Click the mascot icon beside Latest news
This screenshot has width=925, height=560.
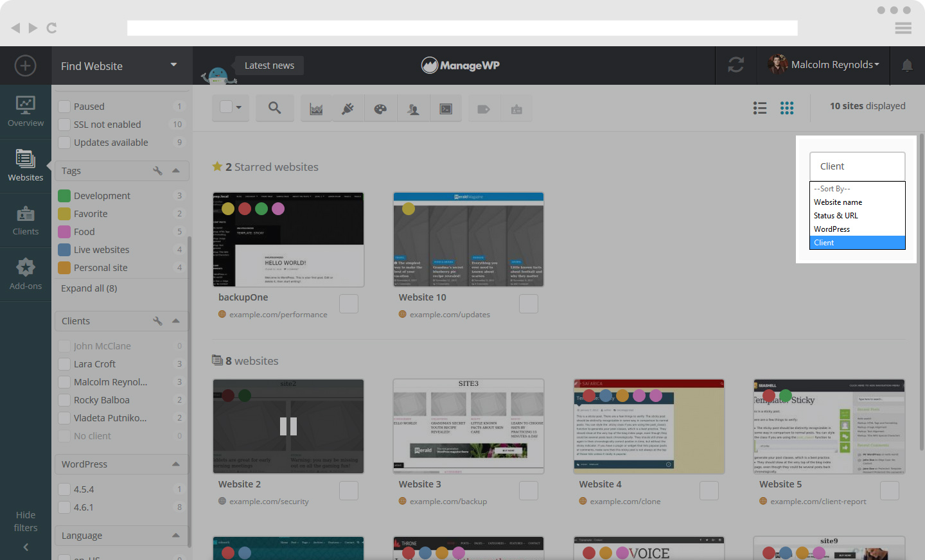tap(218, 74)
